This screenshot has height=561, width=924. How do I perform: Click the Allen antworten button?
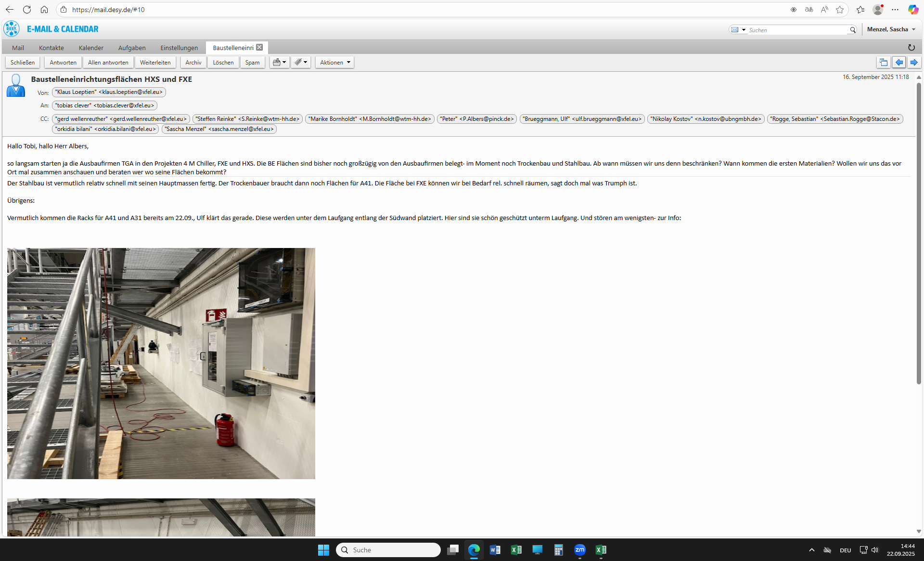click(108, 62)
